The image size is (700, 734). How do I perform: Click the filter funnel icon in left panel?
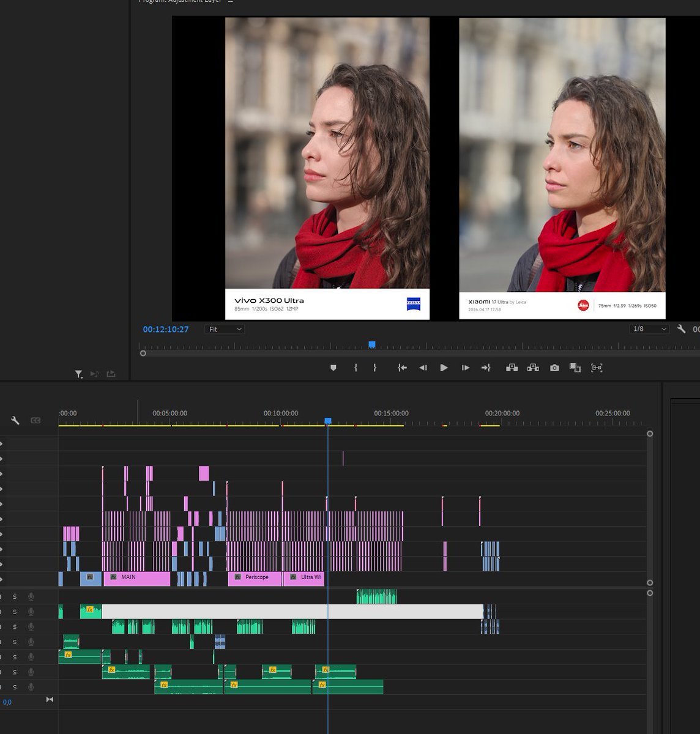click(x=79, y=374)
